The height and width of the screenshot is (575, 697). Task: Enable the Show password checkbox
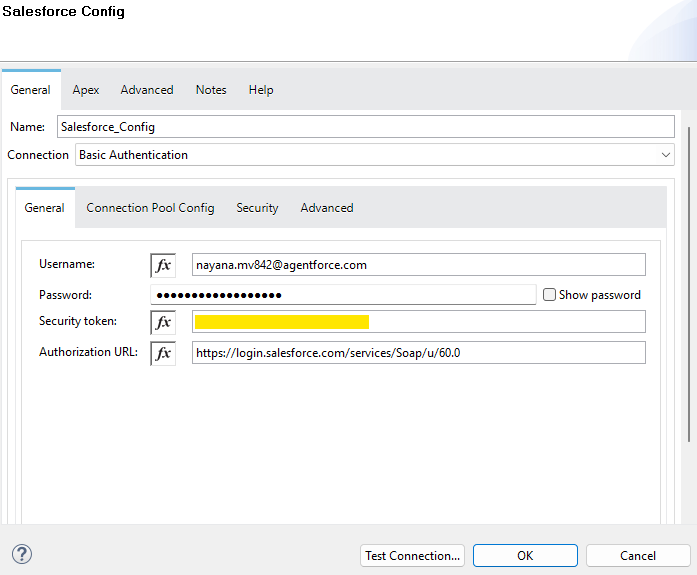tap(549, 295)
